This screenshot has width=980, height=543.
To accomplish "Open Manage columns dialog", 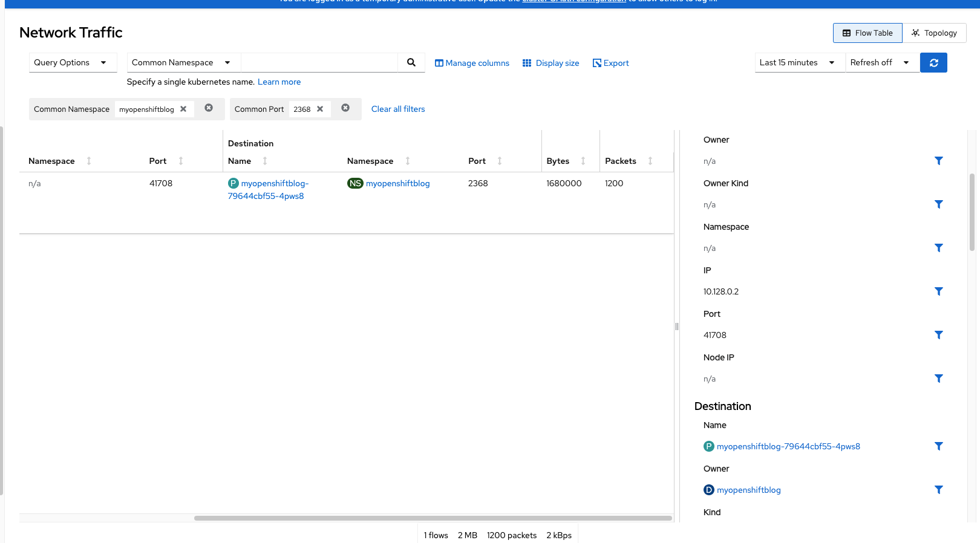I will tap(472, 63).
